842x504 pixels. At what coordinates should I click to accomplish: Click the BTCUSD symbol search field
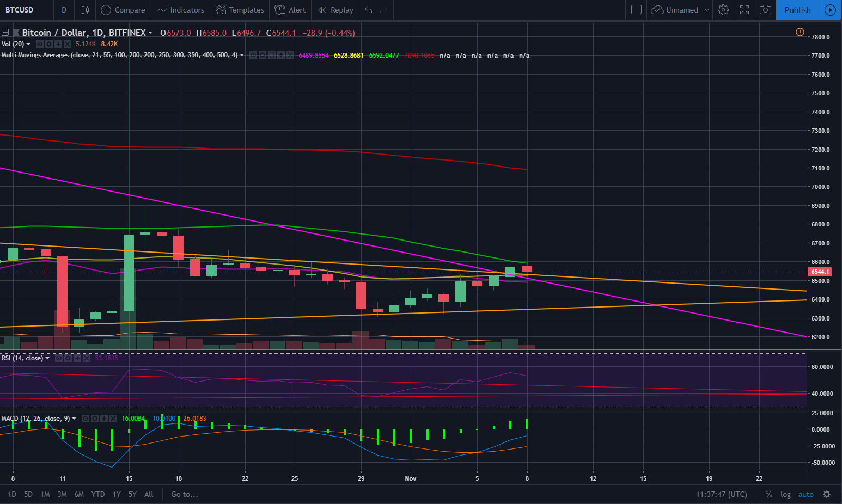(26, 10)
